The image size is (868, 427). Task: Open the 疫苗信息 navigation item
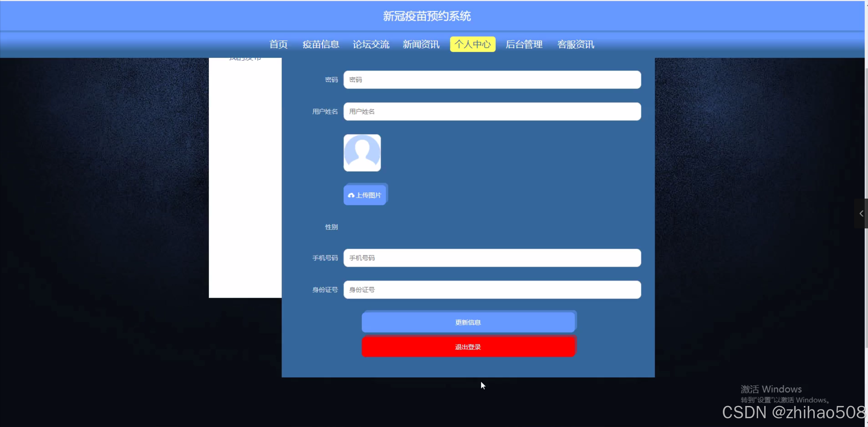click(x=321, y=44)
